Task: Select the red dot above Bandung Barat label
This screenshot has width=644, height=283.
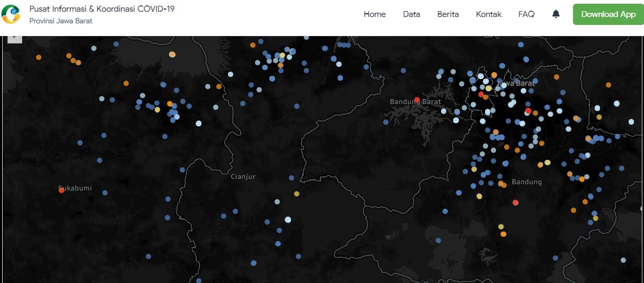Action: point(417,100)
